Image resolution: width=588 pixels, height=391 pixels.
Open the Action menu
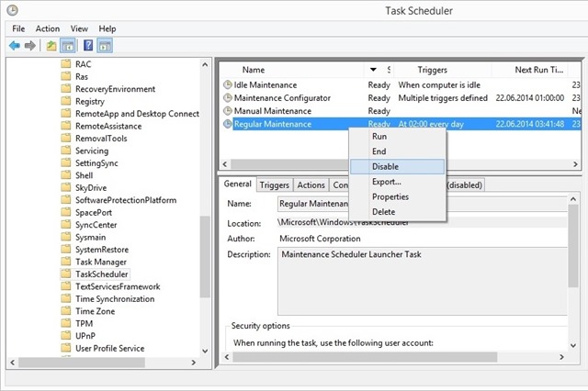[48, 28]
